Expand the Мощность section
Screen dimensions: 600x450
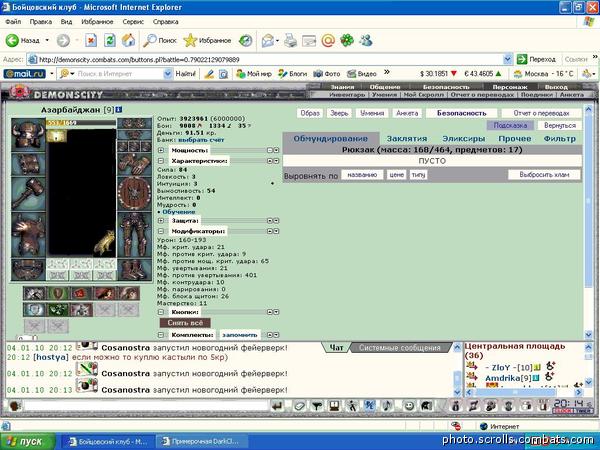161,150
